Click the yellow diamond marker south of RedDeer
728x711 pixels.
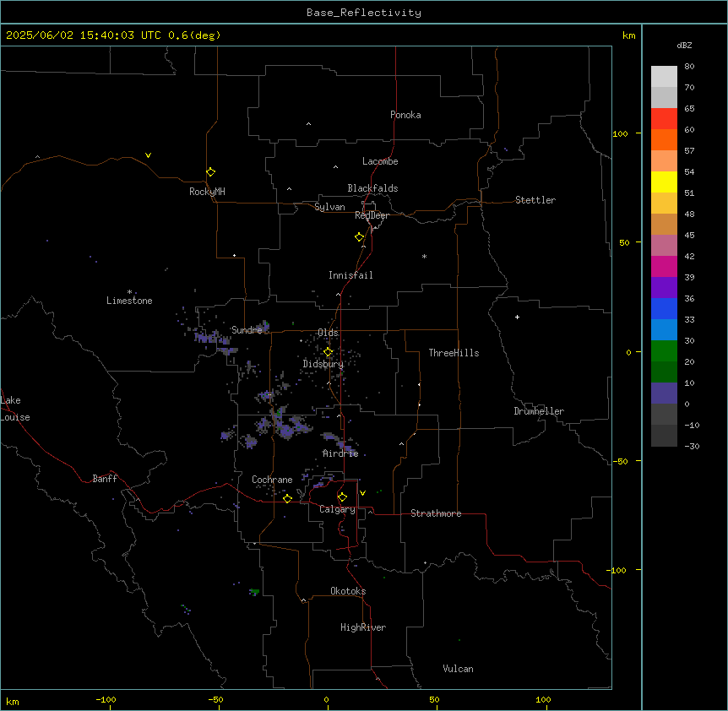click(x=359, y=237)
